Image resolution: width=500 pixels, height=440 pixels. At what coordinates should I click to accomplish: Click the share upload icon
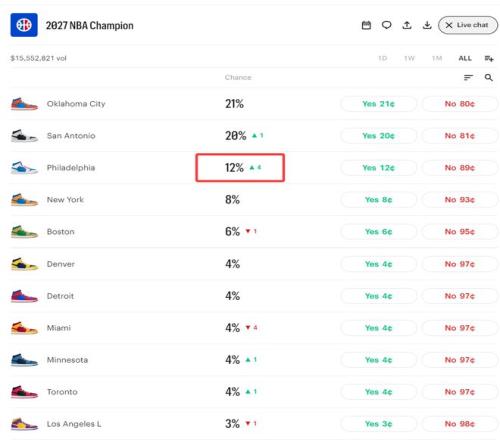point(407,25)
